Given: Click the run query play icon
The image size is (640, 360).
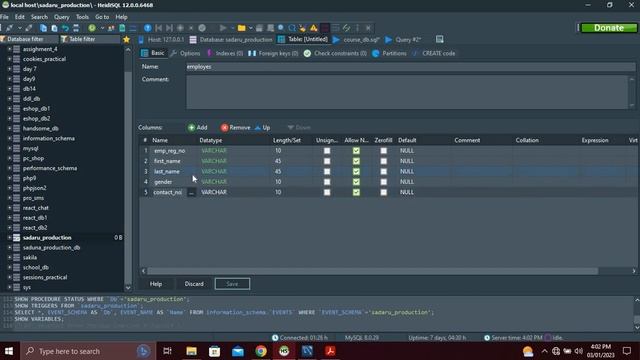Looking at the screenshot, I should [x=223, y=28].
